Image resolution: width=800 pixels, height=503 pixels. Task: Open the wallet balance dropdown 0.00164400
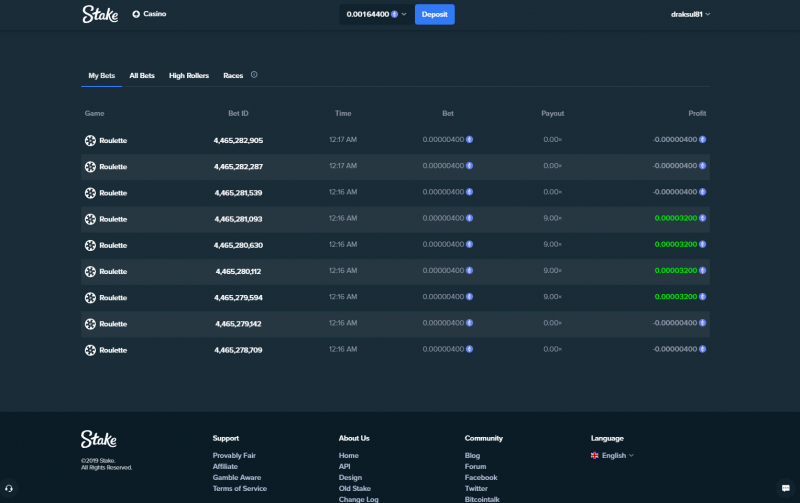click(x=377, y=14)
